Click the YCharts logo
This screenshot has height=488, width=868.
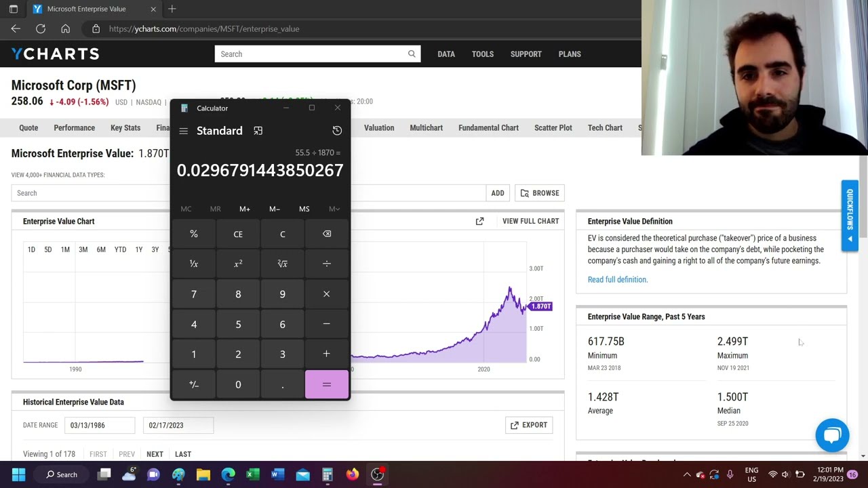[55, 54]
